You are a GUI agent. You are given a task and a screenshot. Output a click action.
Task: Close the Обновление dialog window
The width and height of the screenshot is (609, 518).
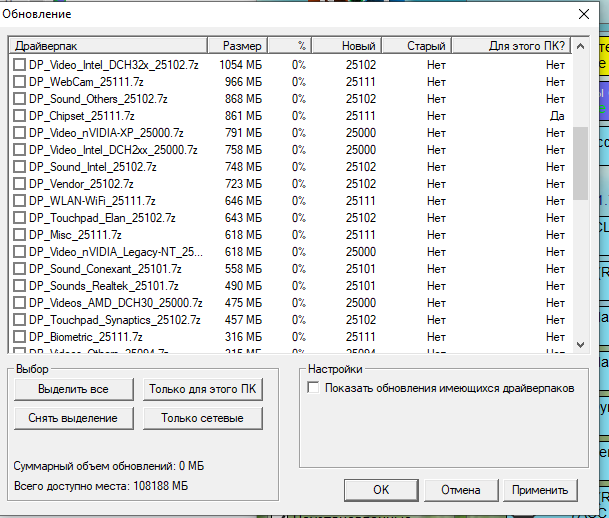pyautogui.click(x=585, y=13)
